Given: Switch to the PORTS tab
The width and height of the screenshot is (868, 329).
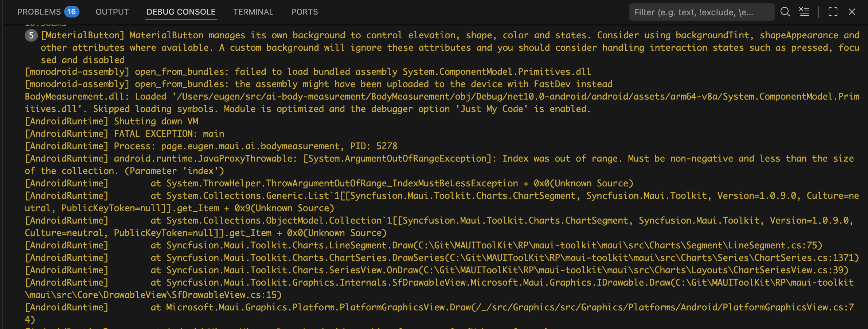Looking at the screenshot, I should pyautogui.click(x=304, y=12).
